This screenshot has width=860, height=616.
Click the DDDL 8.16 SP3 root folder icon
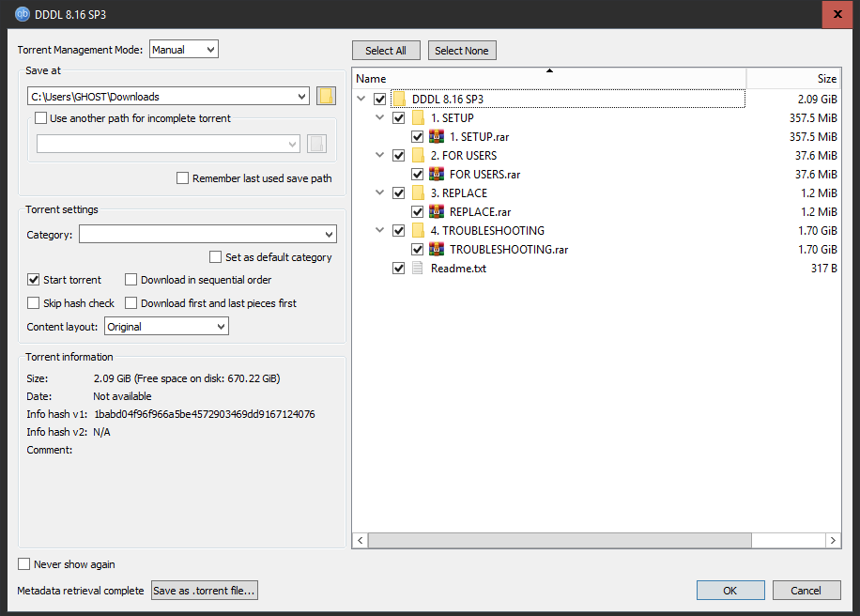coord(399,100)
